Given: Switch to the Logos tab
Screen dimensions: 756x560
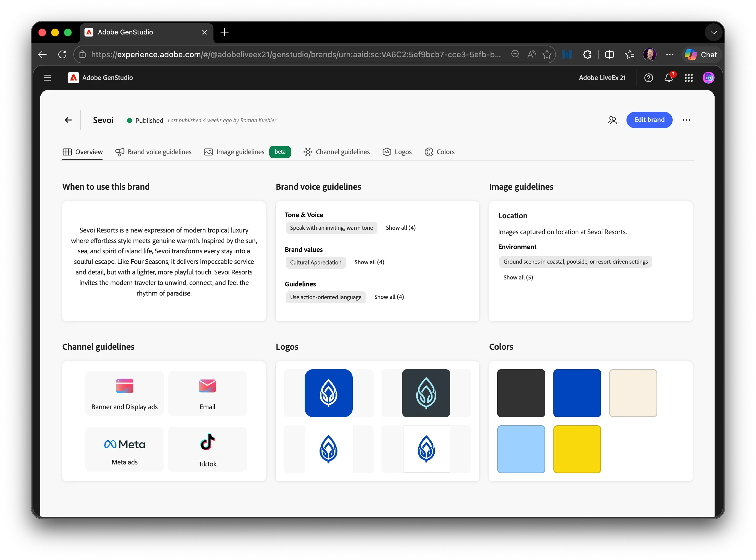Looking at the screenshot, I should tap(397, 152).
